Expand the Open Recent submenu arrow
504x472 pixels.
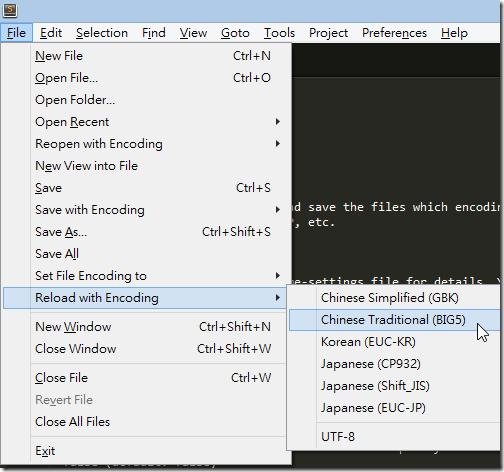point(277,122)
